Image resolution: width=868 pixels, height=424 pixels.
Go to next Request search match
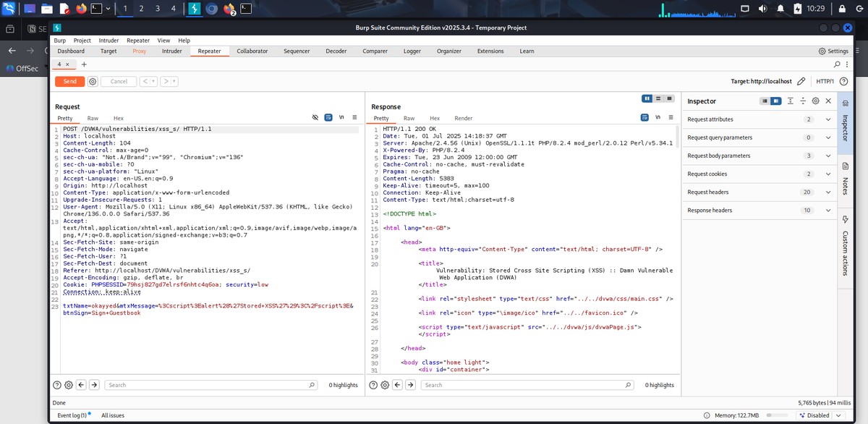(x=95, y=385)
